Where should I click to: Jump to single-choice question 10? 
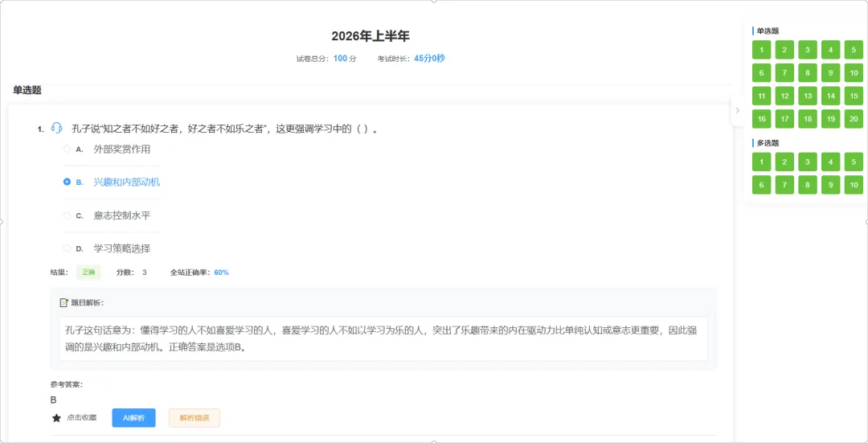pyautogui.click(x=854, y=73)
